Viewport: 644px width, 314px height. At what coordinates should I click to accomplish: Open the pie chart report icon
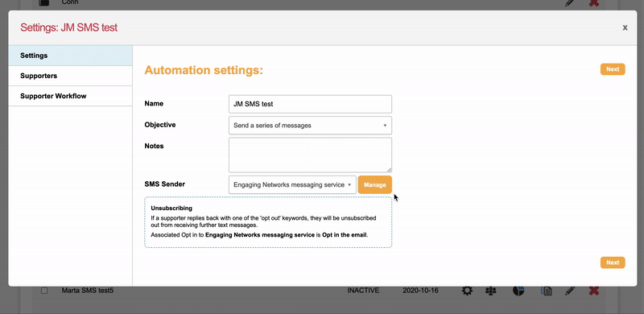pos(518,291)
